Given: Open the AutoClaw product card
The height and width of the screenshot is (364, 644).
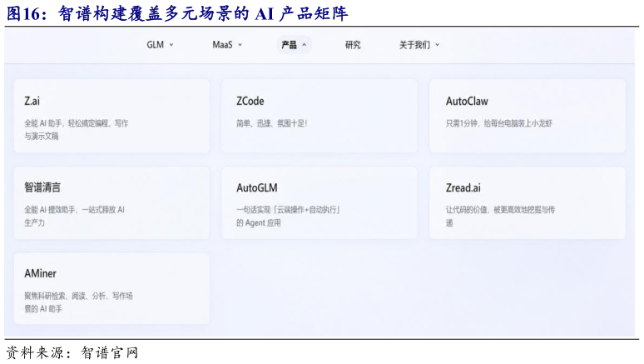Looking at the screenshot, I should pyautogui.click(x=528, y=116).
